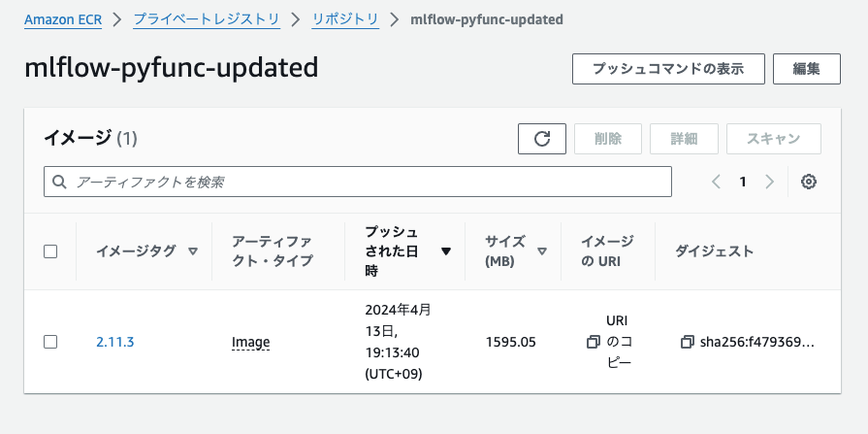Open プライベートレジストリ breadcrumb link
The width and height of the screenshot is (868, 434).
coord(207,20)
